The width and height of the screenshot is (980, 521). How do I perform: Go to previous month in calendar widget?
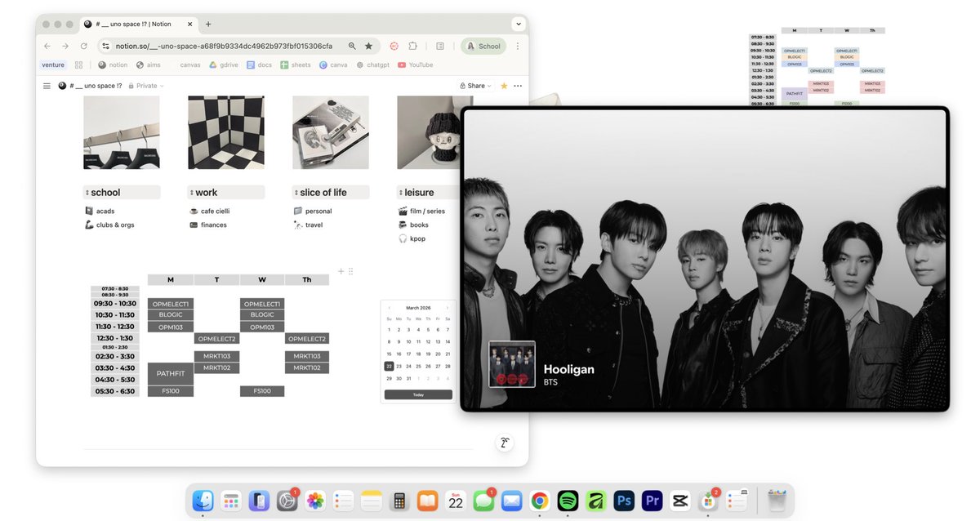point(390,308)
